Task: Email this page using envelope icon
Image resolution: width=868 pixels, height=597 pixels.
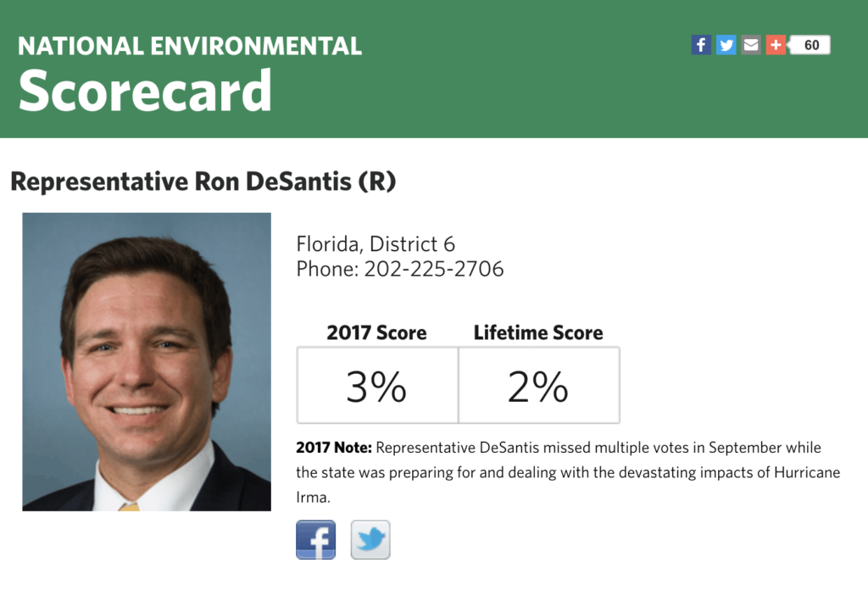Action: [751, 45]
